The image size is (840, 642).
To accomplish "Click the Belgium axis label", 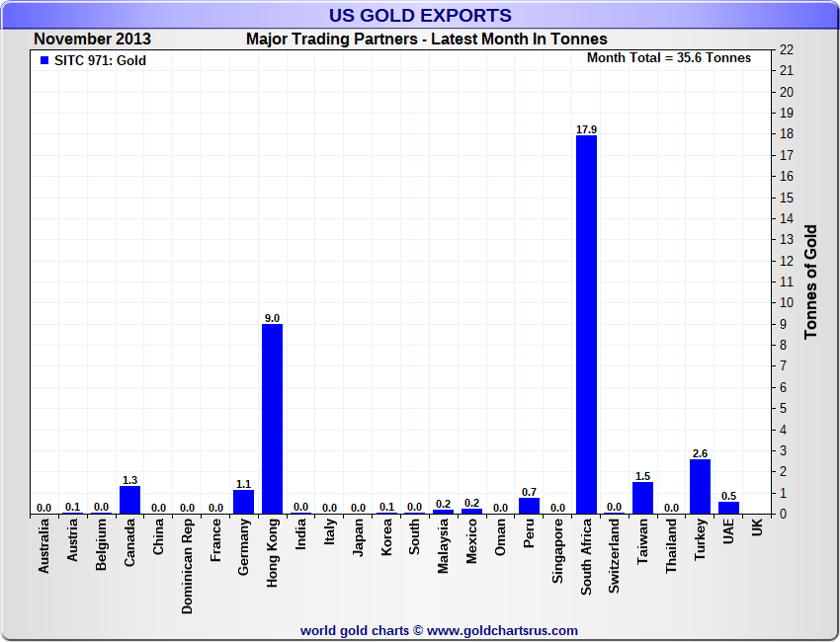I will tap(101, 544).
